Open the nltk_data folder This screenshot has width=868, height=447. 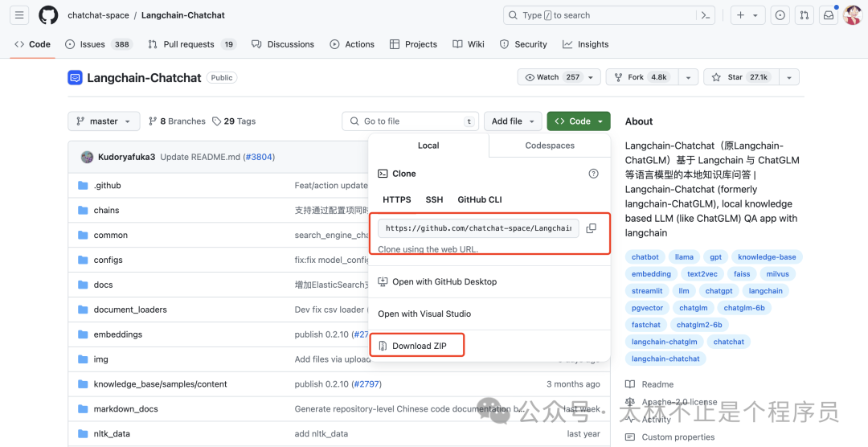click(x=112, y=433)
